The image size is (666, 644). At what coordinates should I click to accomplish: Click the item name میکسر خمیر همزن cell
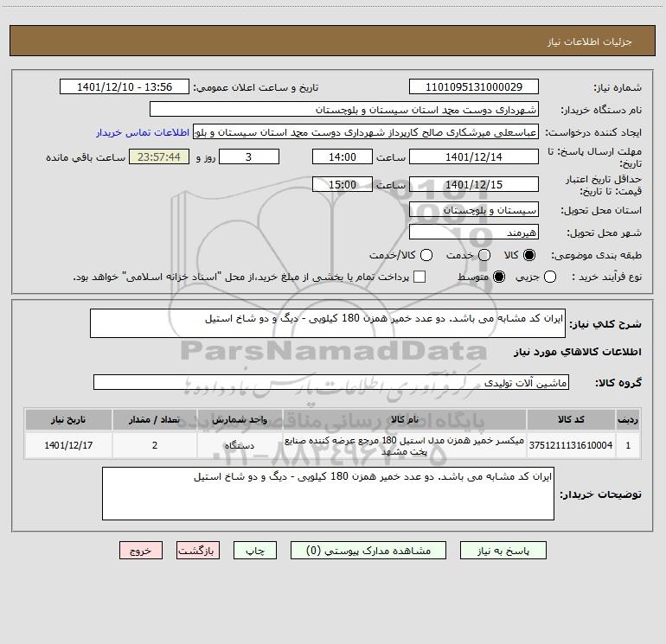pos(405,445)
